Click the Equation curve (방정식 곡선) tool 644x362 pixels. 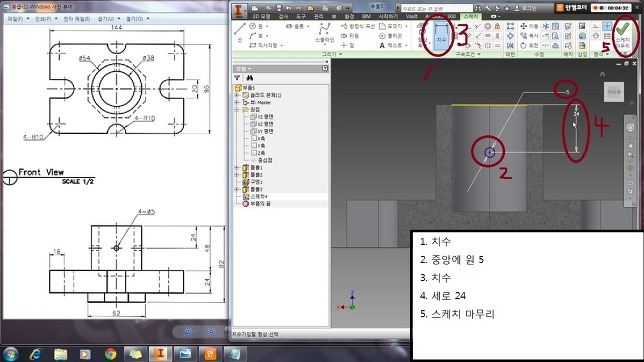coord(358,26)
